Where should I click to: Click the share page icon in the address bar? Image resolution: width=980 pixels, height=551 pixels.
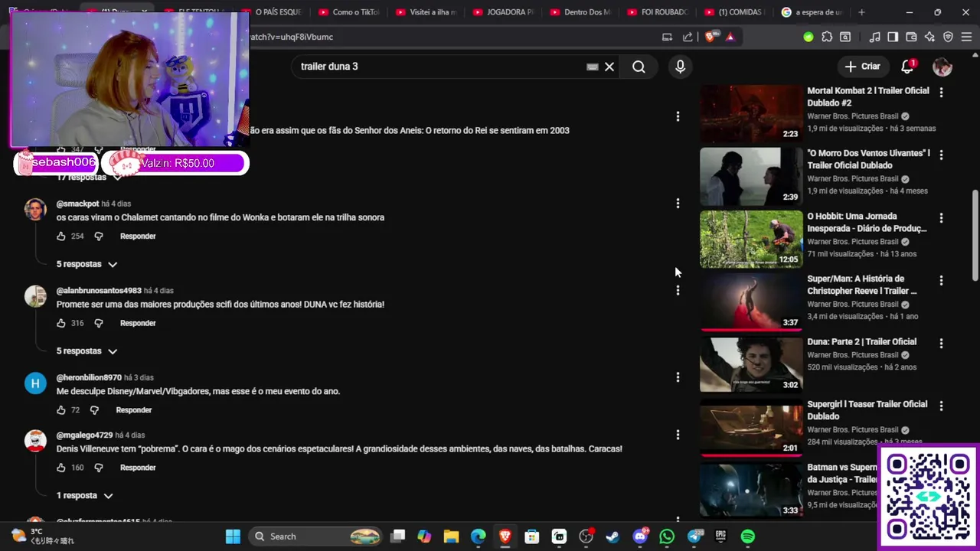tap(688, 37)
